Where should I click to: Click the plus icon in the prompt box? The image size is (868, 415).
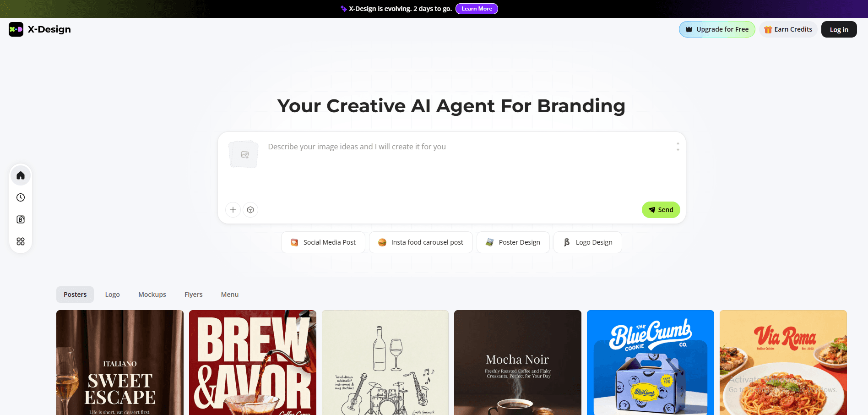[233, 210]
